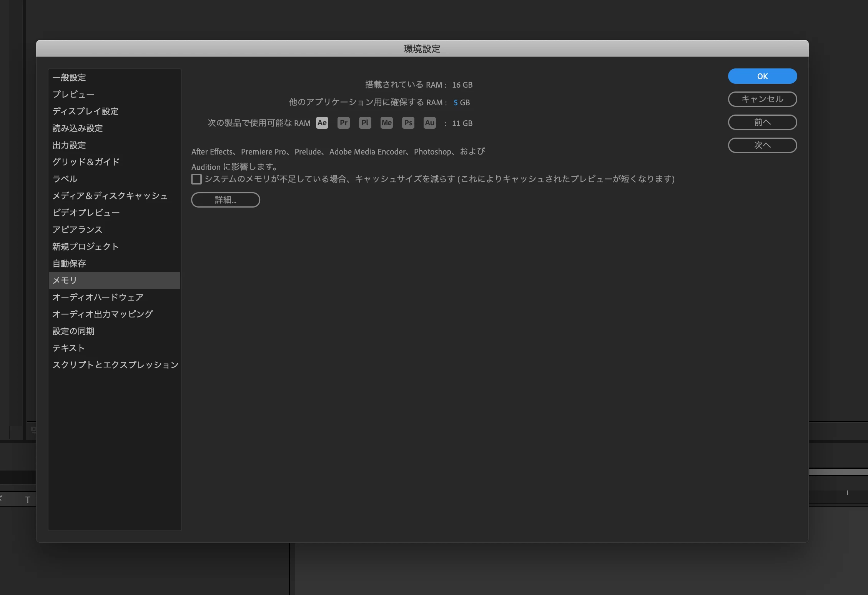
Task: Click the 5 GB reserved RAM value
Action: click(456, 103)
